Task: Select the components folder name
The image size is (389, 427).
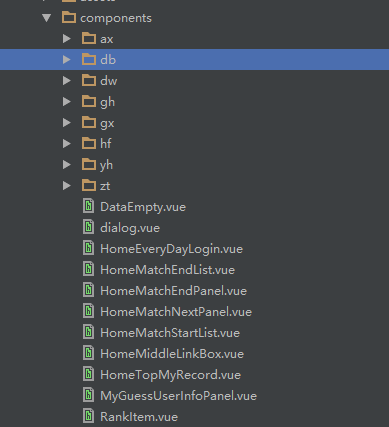Action: 116,18
